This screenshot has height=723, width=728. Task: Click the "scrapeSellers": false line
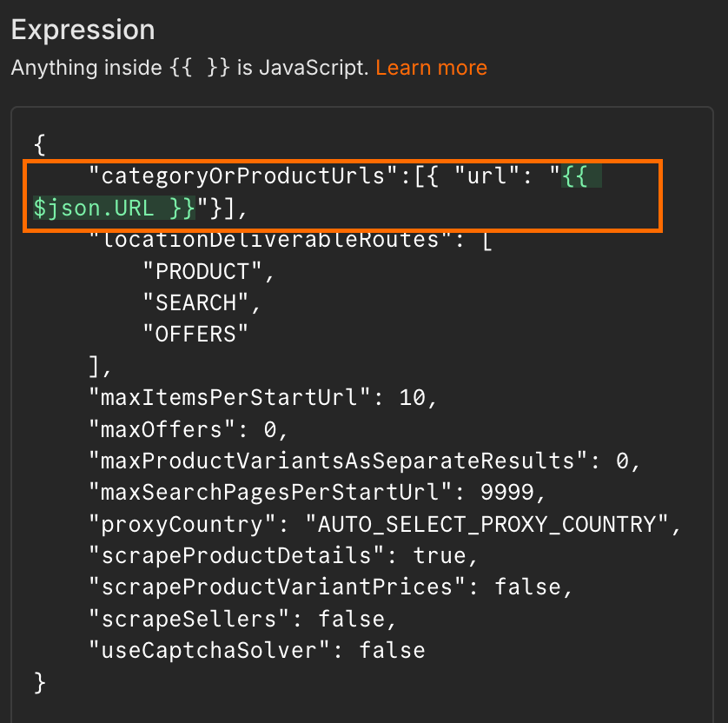pos(242,619)
